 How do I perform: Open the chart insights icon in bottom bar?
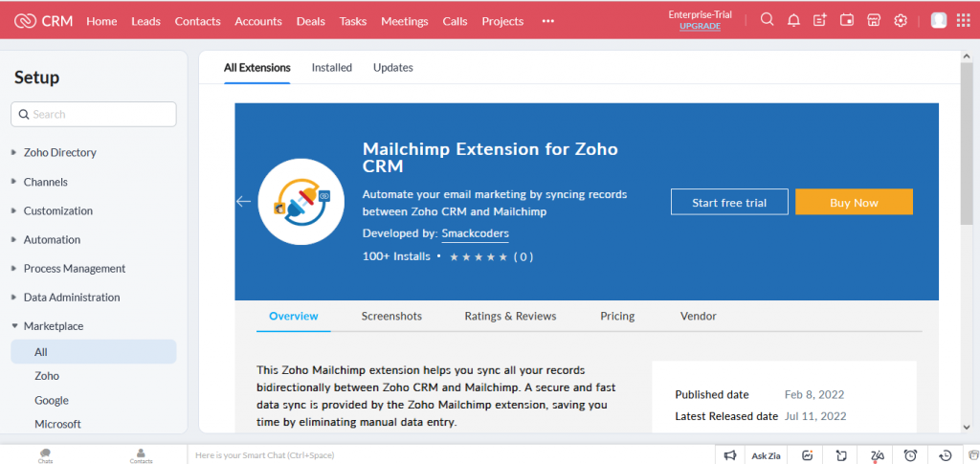(x=808, y=455)
